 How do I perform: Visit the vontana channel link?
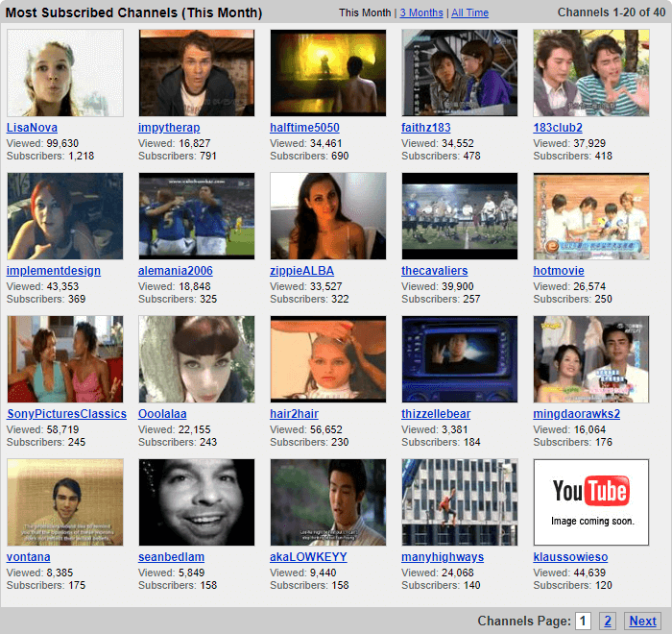click(x=28, y=557)
